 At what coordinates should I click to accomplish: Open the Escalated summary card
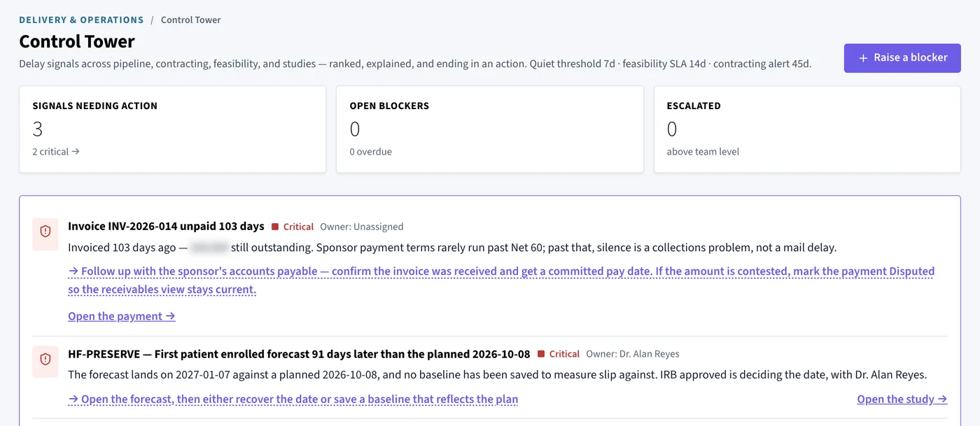click(x=807, y=129)
